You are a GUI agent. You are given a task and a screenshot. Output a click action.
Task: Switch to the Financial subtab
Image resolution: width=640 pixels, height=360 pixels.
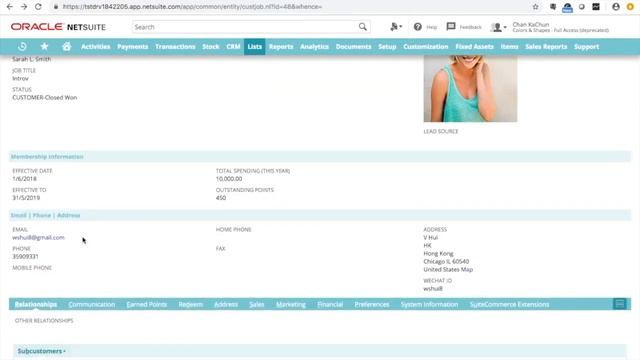pos(330,304)
